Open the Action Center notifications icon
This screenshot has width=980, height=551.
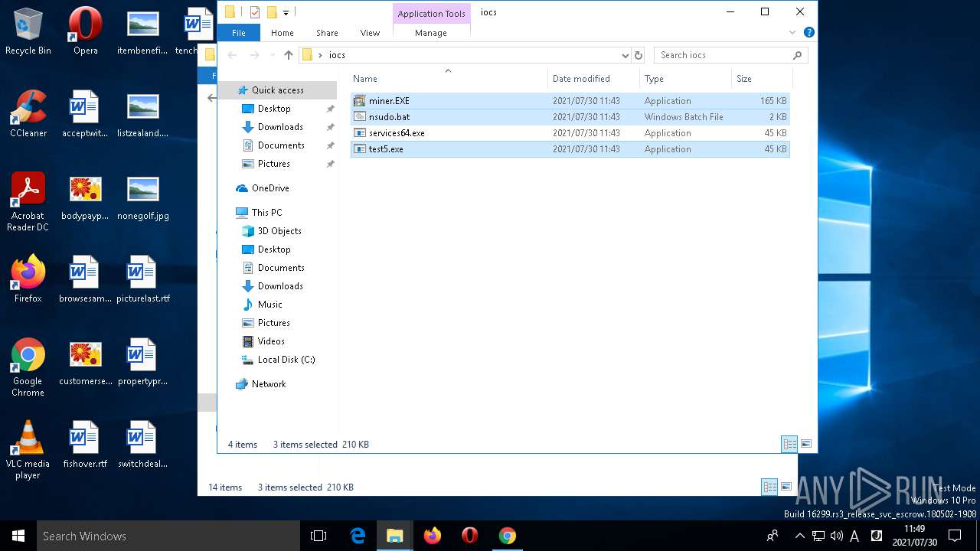[955, 536]
